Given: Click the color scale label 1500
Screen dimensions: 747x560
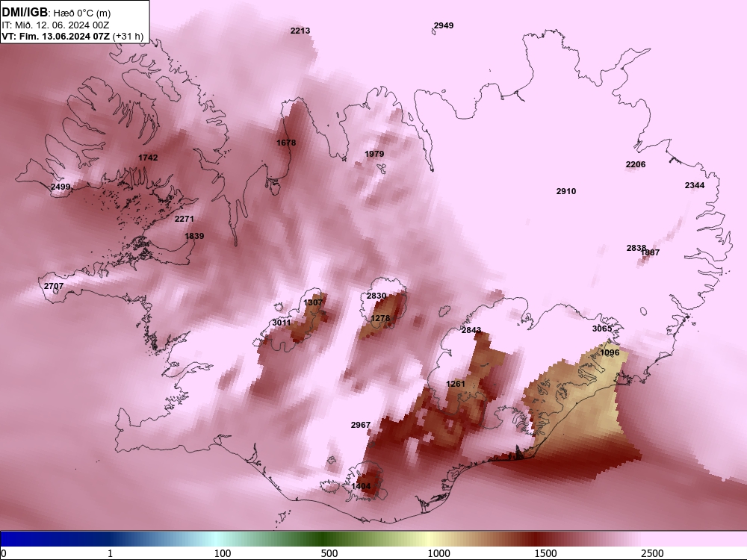Looking at the screenshot, I should tap(545, 553).
